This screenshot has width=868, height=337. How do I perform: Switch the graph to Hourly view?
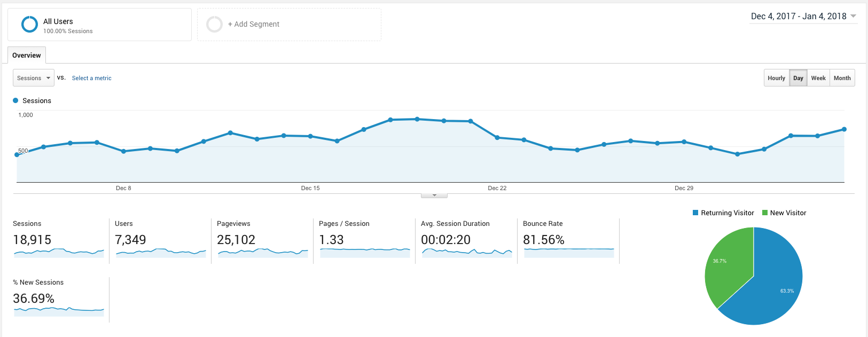776,78
